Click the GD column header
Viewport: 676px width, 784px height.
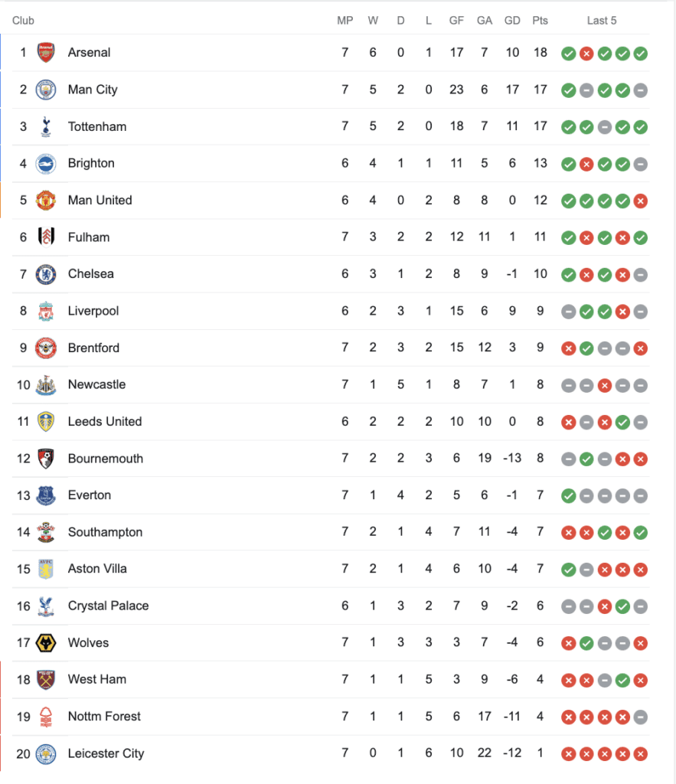click(512, 21)
